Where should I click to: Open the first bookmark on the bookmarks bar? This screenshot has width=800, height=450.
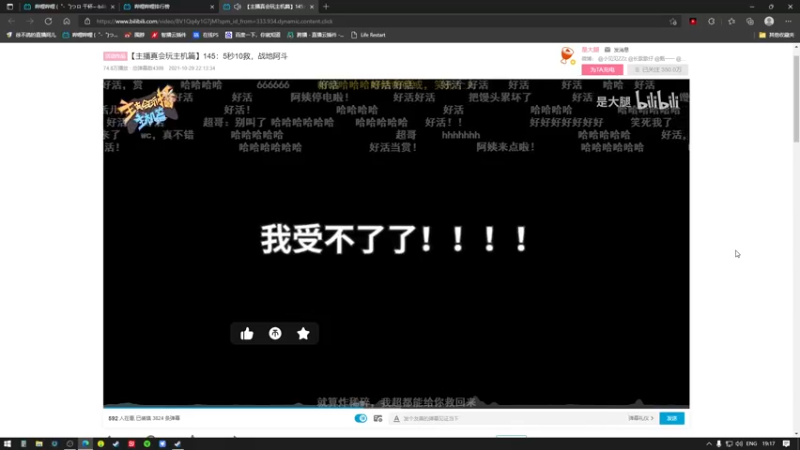[x=31, y=35]
